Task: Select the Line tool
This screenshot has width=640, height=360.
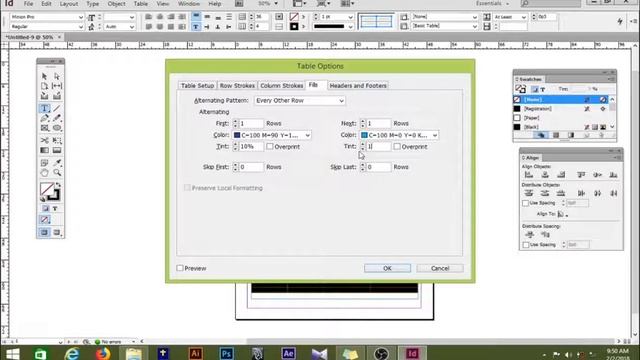Action: tap(57, 109)
